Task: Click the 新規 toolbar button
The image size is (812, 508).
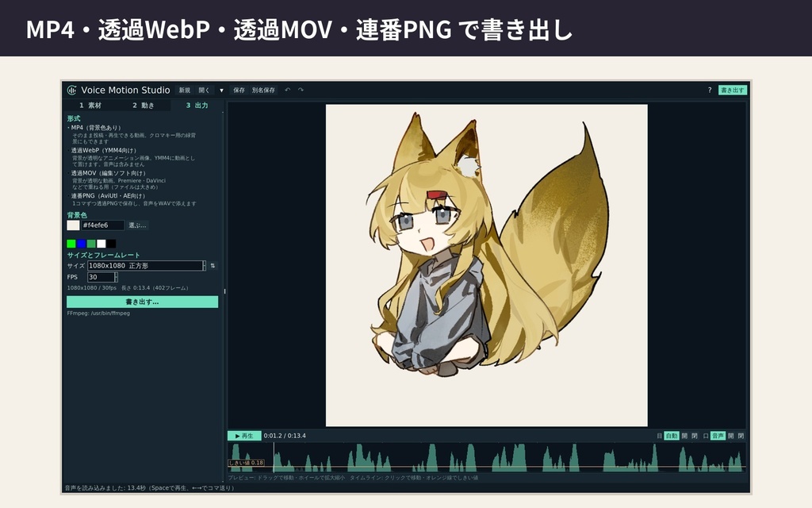Action: (185, 90)
